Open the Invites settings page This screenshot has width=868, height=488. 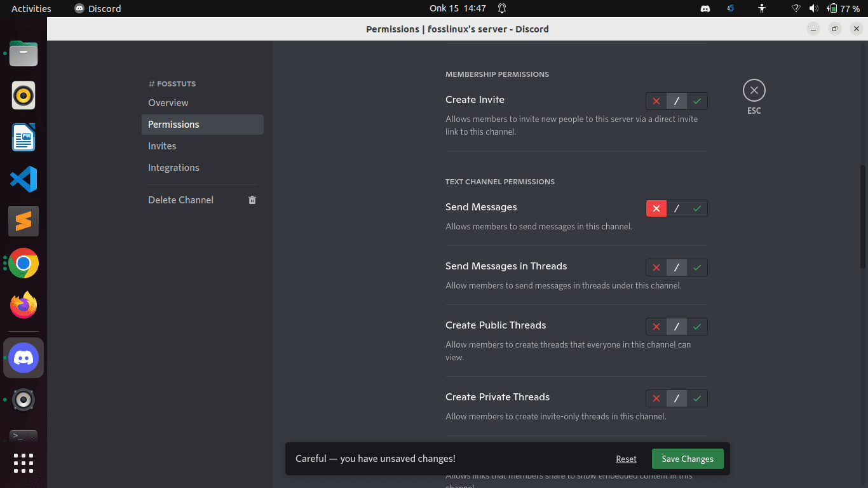click(x=203, y=146)
